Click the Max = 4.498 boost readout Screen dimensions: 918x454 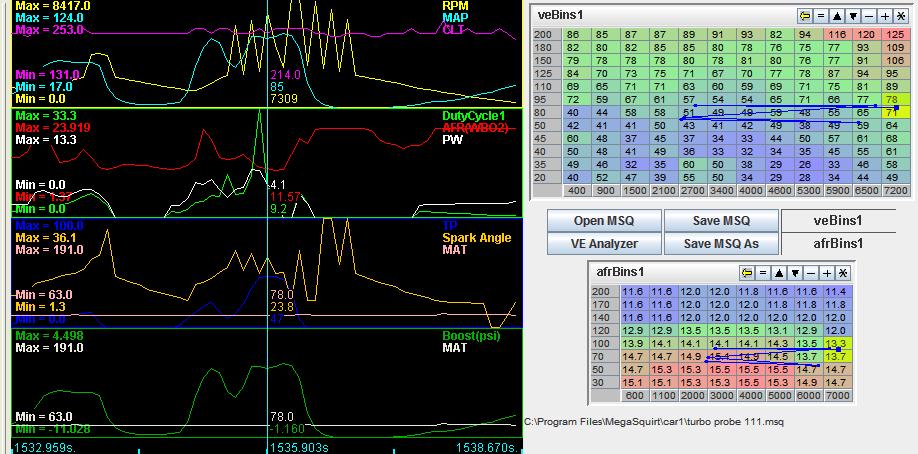pos(50,336)
